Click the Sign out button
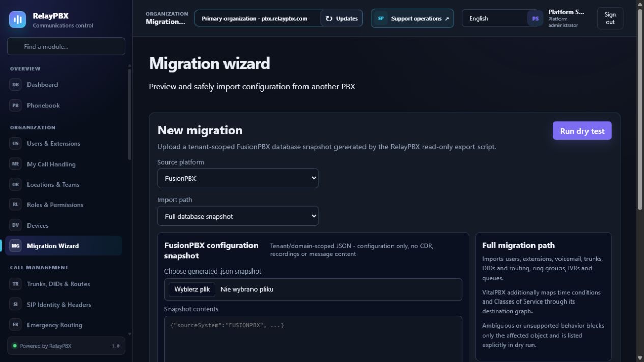The width and height of the screenshot is (644, 362). click(x=610, y=18)
